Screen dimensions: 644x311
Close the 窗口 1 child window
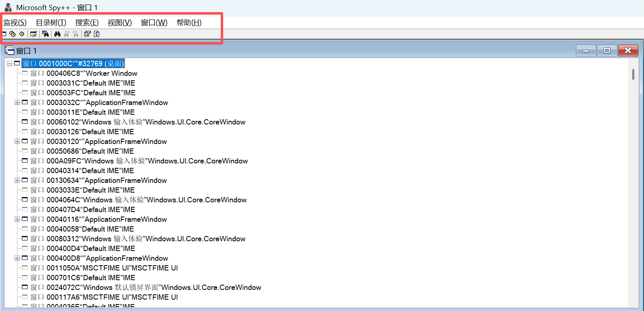click(628, 51)
